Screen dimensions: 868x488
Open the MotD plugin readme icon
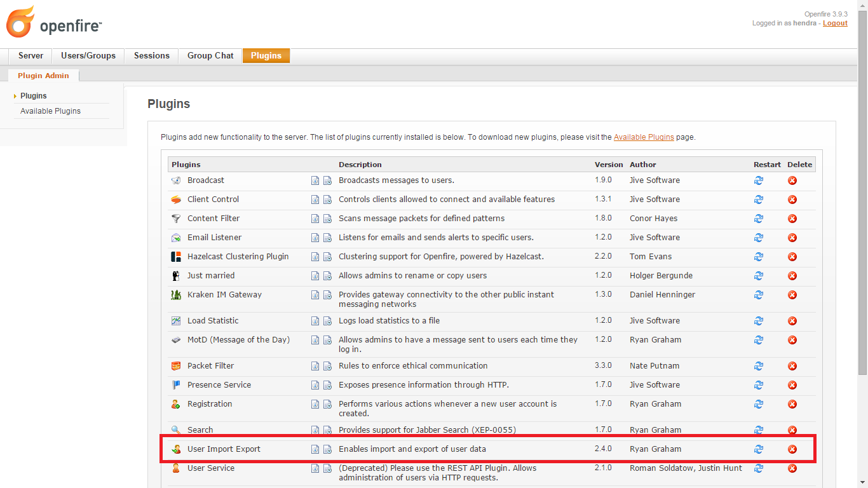coord(315,340)
